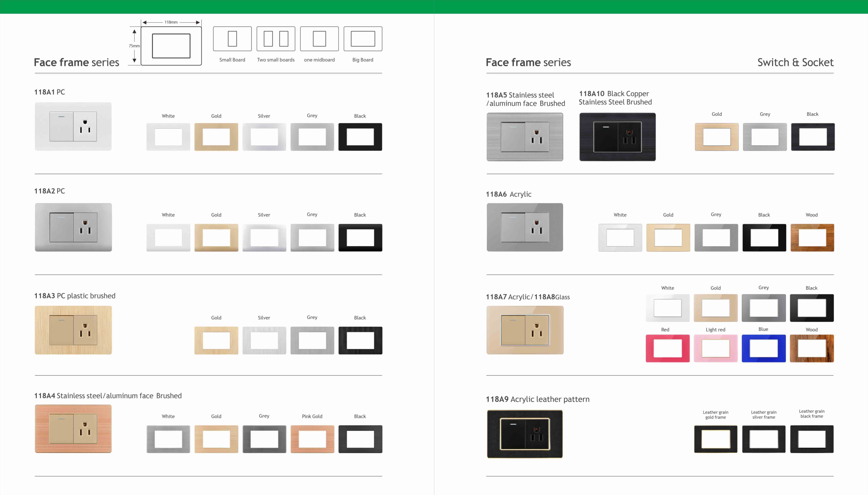The image size is (868, 495).
Task: Select the Grey brushed swatch in 118A3
Action: [x=312, y=340]
